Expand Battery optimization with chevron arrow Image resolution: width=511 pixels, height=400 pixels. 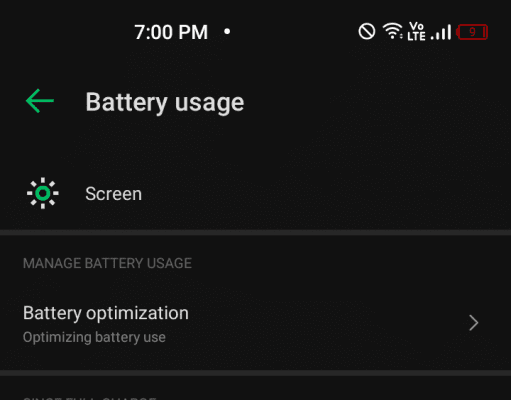474,323
